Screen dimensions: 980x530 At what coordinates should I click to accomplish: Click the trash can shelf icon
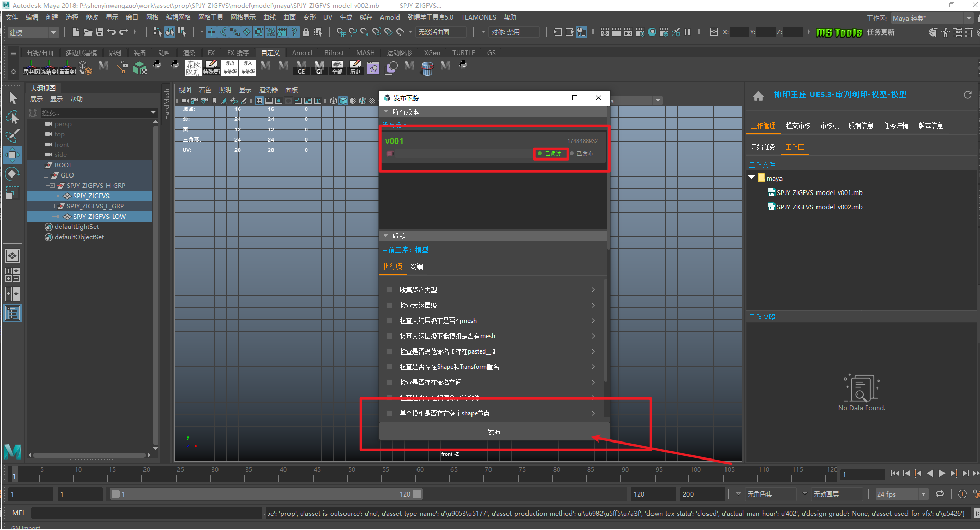point(427,68)
